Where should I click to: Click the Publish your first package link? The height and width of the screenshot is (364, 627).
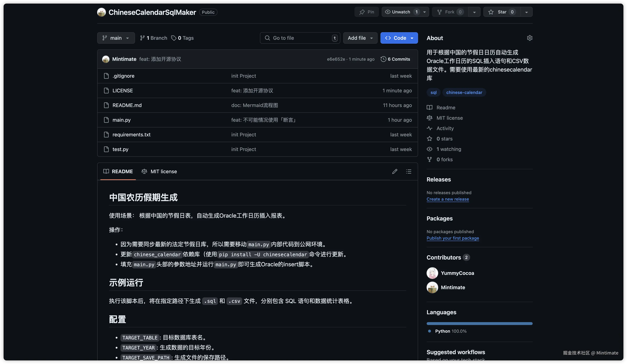[x=453, y=238]
